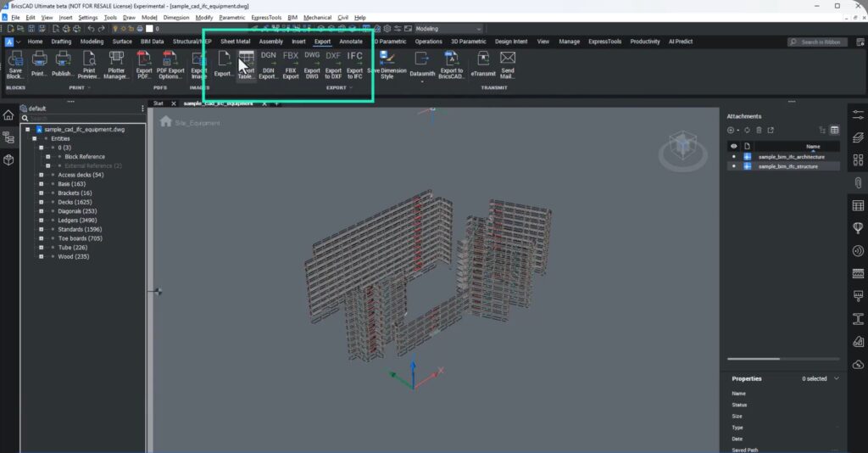Click the DGN Export icon

(x=269, y=64)
